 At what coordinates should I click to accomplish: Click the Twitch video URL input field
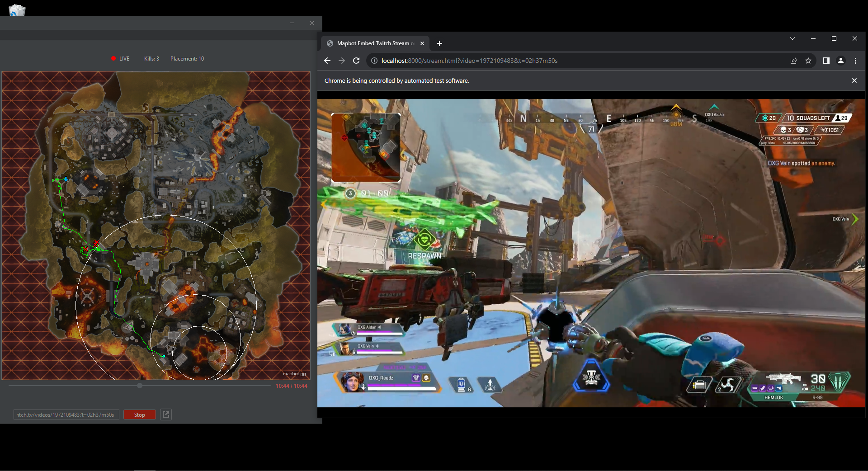coord(66,414)
